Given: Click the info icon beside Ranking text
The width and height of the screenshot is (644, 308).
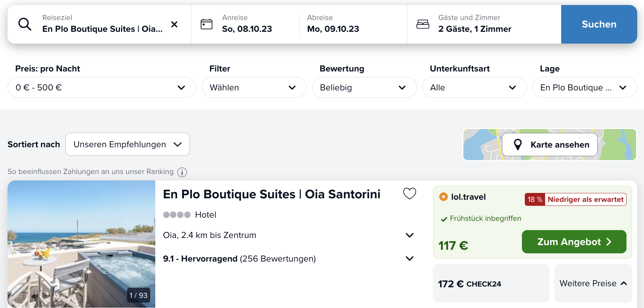Looking at the screenshot, I should click(182, 172).
